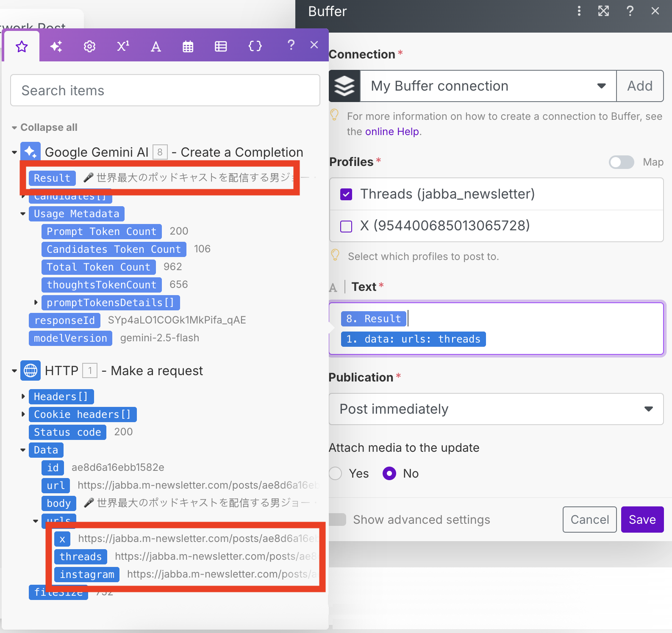Image resolution: width=672 pixels, height=633 pixels.
Task: Check the X (954400685013065728) profile
Action: [x=346, y=227]
